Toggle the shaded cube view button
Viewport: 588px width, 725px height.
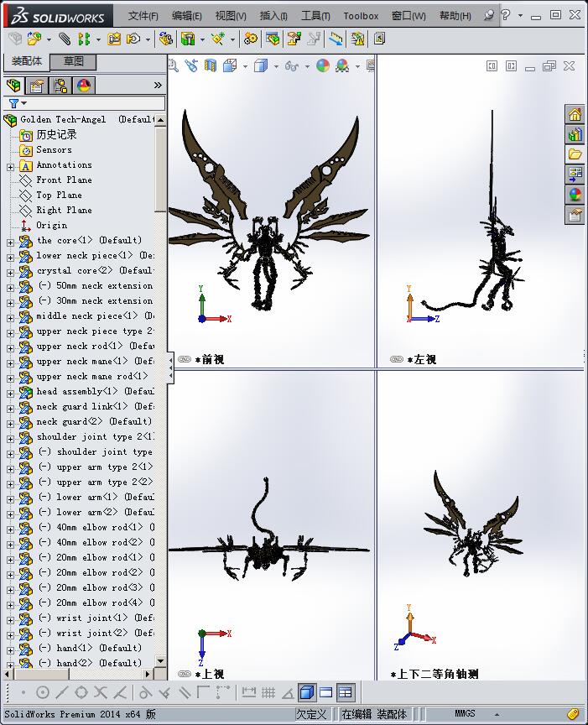point(306,692)
